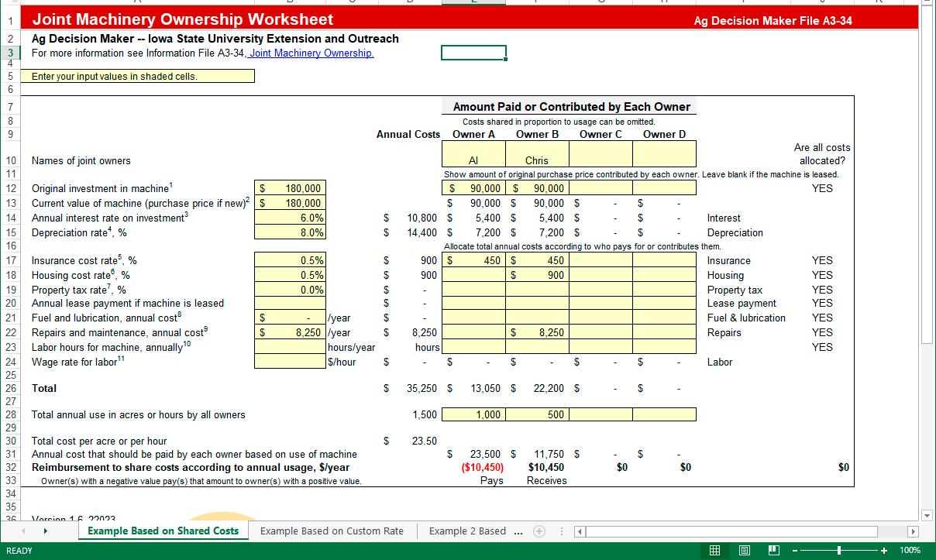Select the Owner D empty name cell
The image size is (936, 560).
pos(664,154)
